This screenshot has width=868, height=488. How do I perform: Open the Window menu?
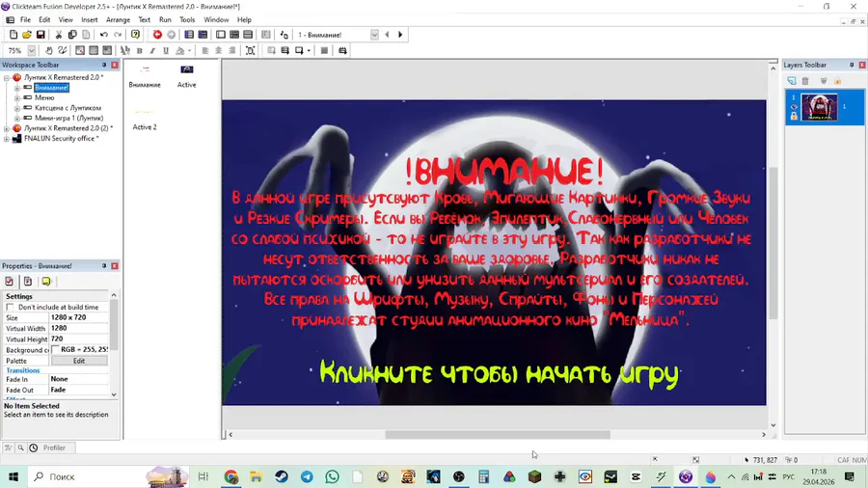216,19
